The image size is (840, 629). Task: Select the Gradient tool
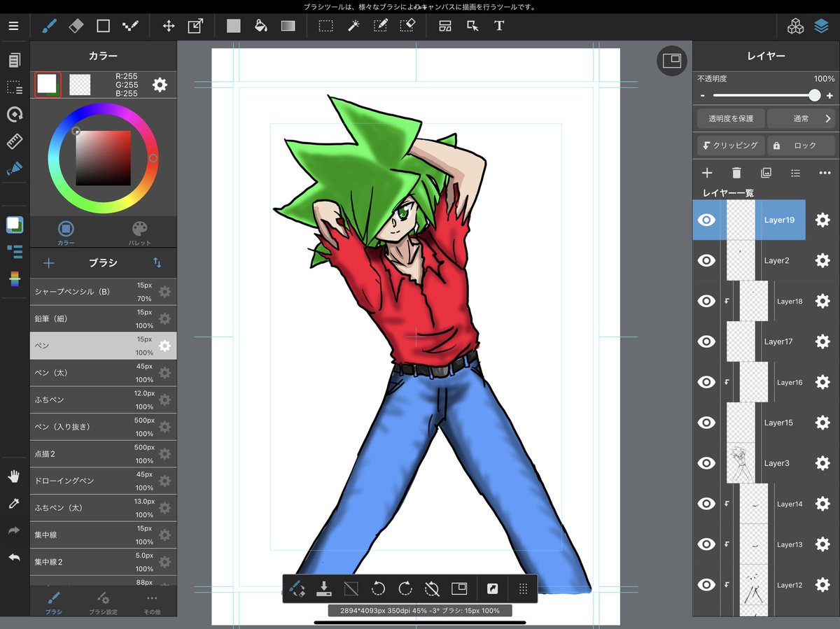(288, 26)
